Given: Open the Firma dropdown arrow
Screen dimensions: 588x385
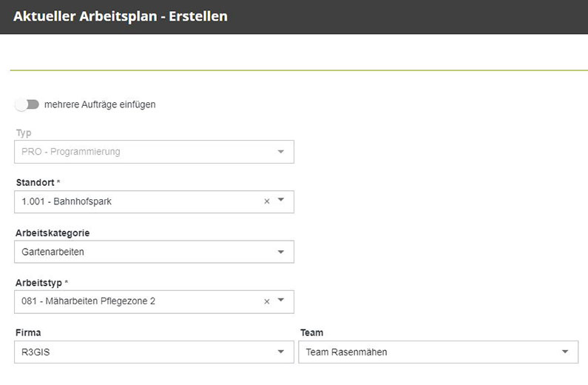Looking at the screenshot, I should pos(281,352).
